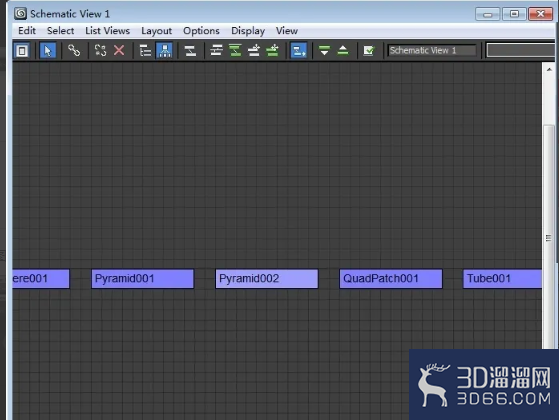Maximize the Schematic View 1 window

click(x=514, y=14)
